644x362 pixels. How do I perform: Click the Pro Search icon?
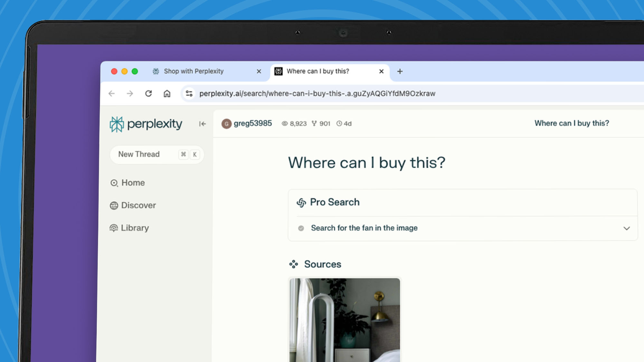click(301, 202)
